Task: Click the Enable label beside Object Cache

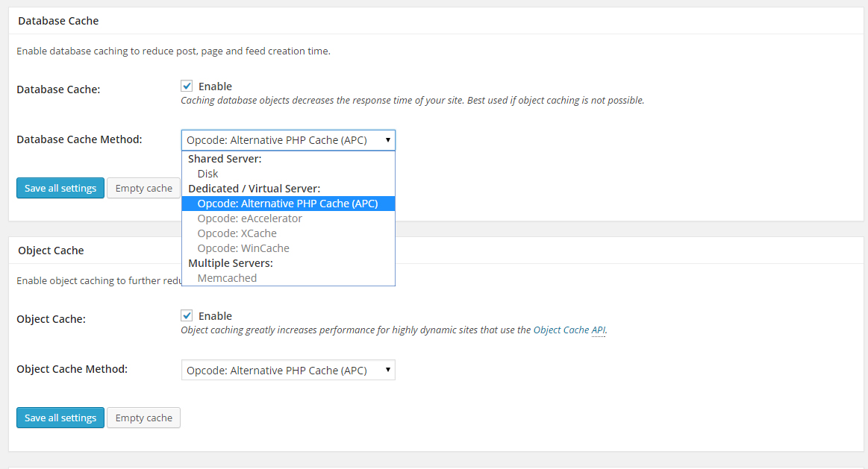Action: (215, 316)
